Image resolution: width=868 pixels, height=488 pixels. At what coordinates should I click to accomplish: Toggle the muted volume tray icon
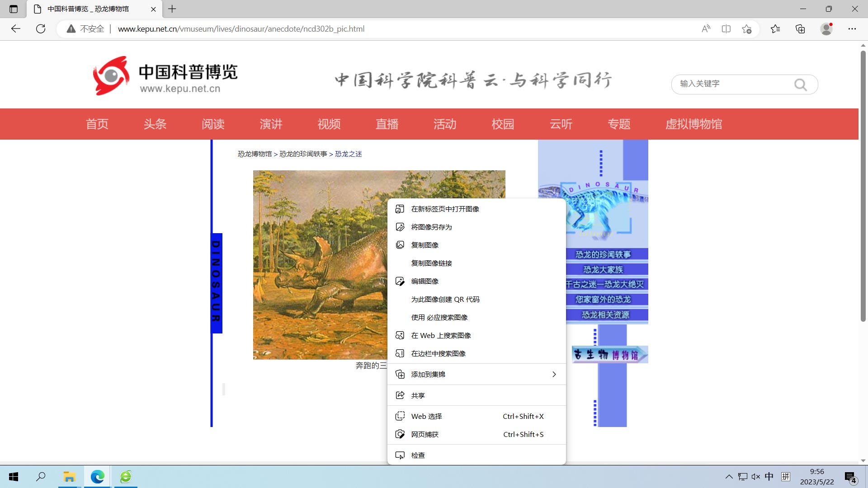tap(756, 477)
